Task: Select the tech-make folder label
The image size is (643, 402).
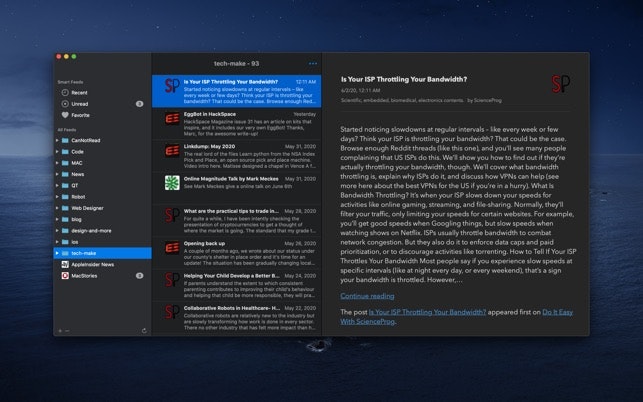Action: point(84,253)
